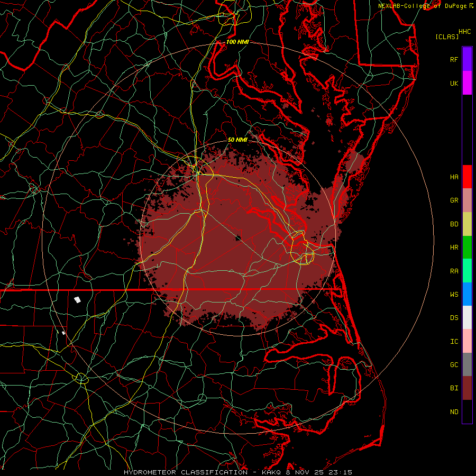Click the HR legend label
This screenshot has height=476, width=476.
click(454, 248)
